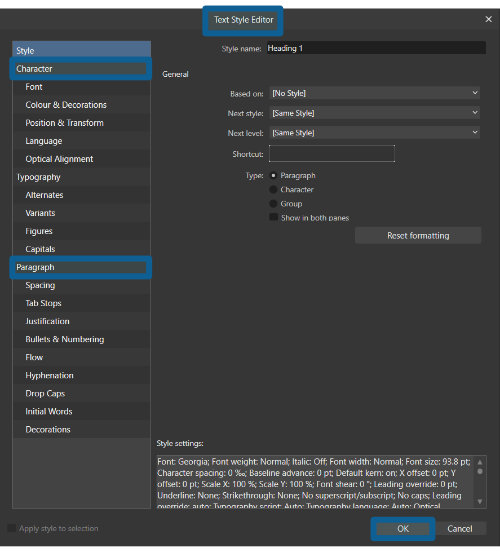Viewport: 500px width, 555px height.
Task: Close the Text Style Editor dialog
Action: click(488, 19)
